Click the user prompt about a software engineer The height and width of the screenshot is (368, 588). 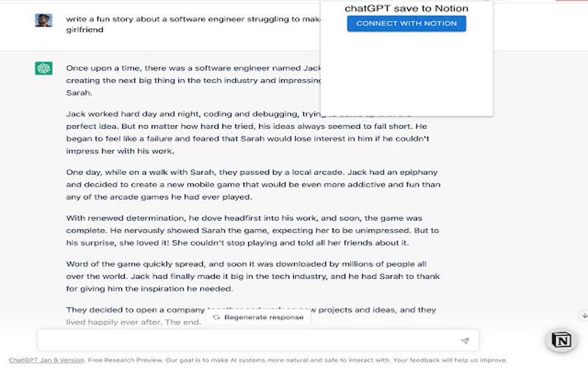[x=190, y=19]
